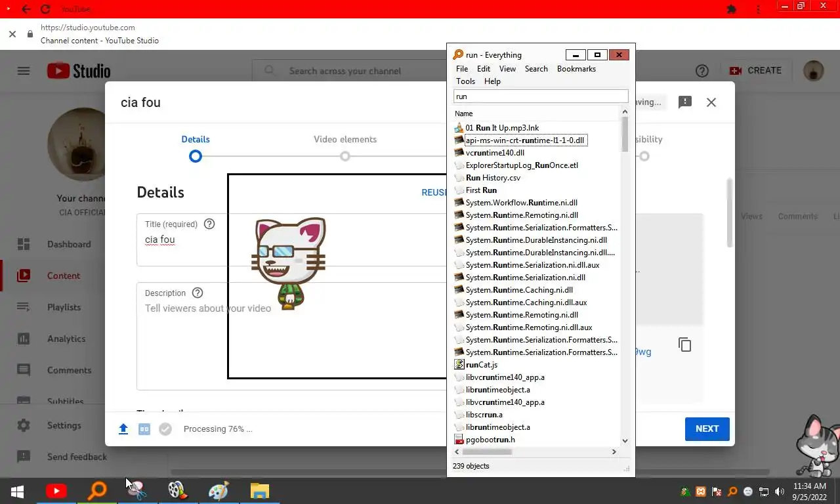Select 'ExplorerStartupLog_RunOnce.etl' file

522,165
